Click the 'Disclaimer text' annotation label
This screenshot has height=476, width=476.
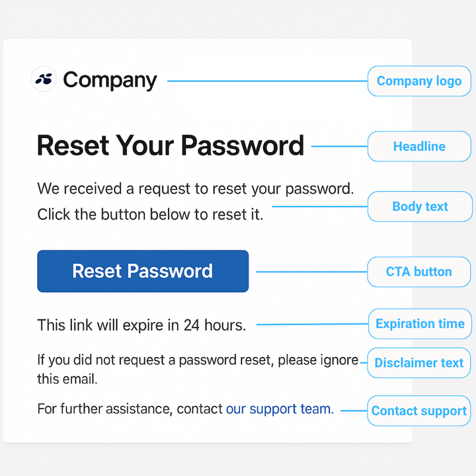coord(419,363)
